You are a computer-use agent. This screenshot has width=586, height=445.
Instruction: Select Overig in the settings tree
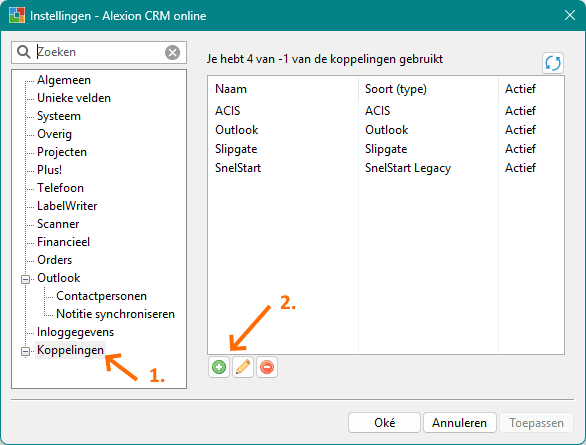(54, 134)
